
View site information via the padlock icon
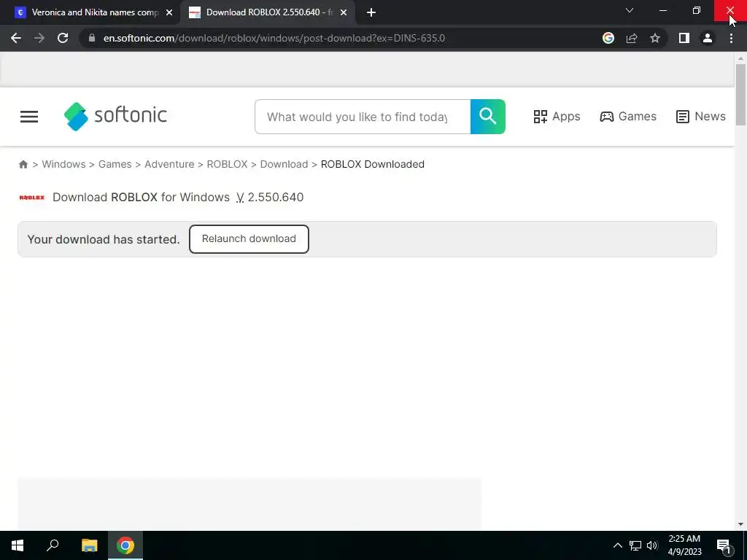tap(92, 38)
